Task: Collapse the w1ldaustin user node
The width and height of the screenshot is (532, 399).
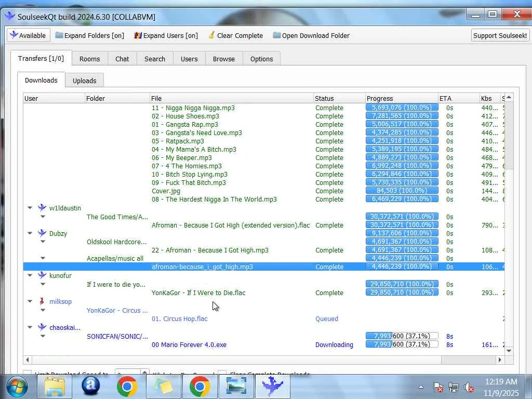Action: (x=30, y=208)
